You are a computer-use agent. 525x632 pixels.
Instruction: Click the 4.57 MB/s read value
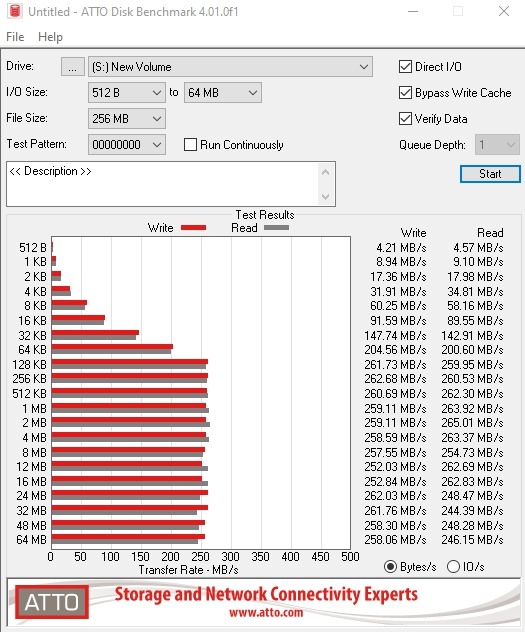coord(478,247)
